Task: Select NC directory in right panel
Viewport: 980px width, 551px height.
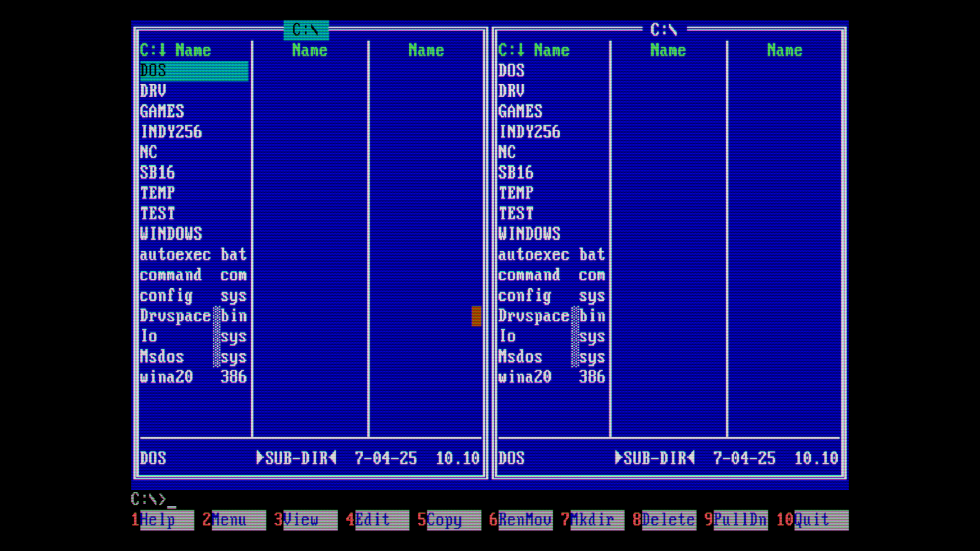Action: click(552, 152)
